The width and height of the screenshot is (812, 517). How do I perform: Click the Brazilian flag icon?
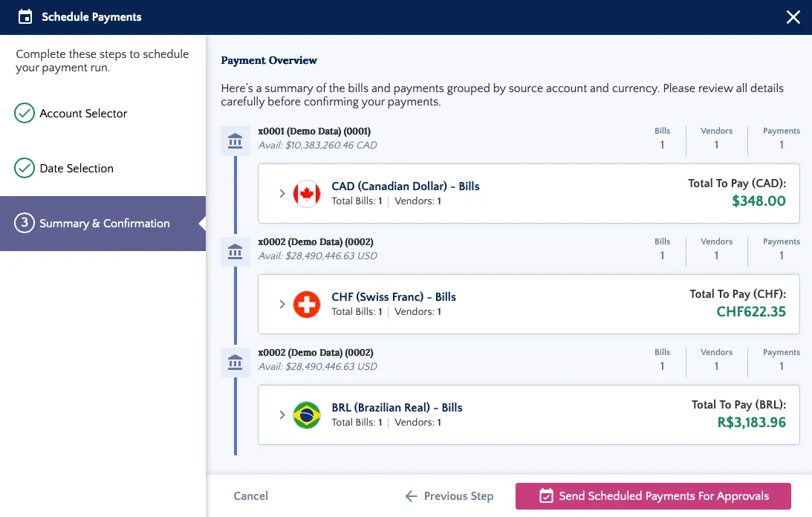click(307, 415)
